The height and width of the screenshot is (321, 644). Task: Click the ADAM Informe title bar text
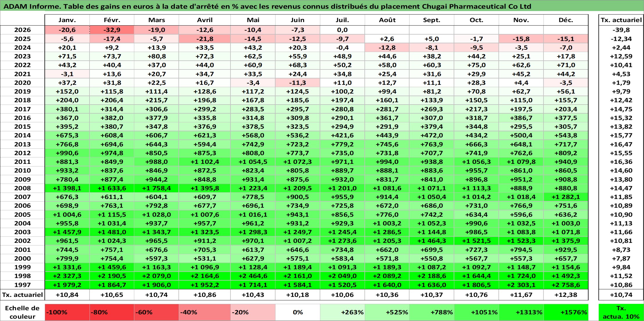(267, 6)
